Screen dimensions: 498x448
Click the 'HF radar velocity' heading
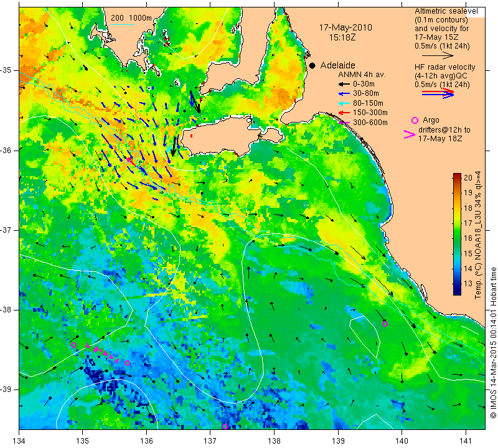pyautogui.click(x=444, y=67)
